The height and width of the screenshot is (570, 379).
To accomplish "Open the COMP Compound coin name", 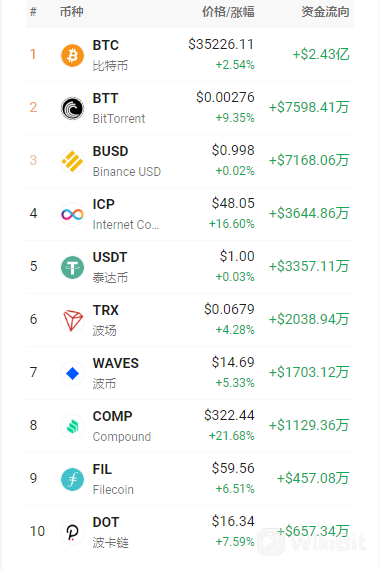I will [x=121, y=426].
